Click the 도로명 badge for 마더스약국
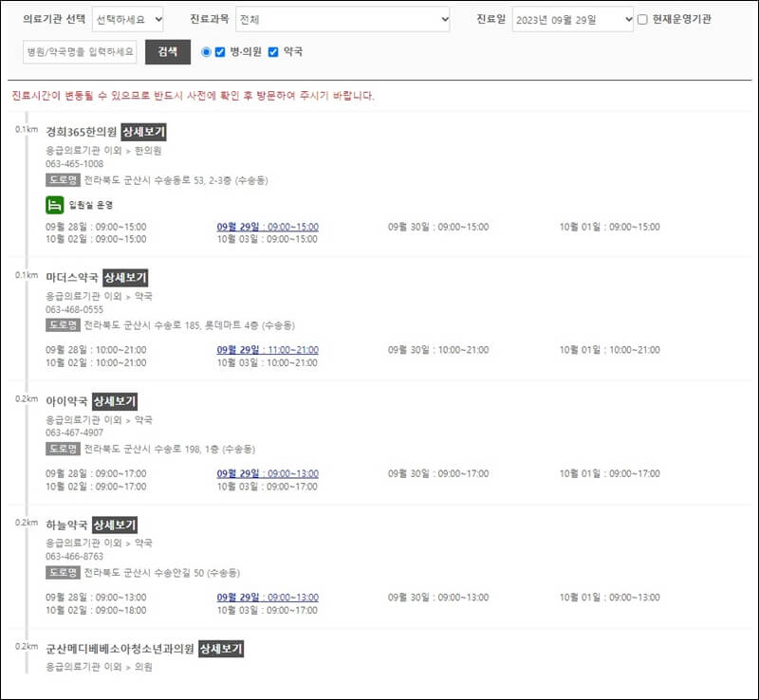 (63, 324)
